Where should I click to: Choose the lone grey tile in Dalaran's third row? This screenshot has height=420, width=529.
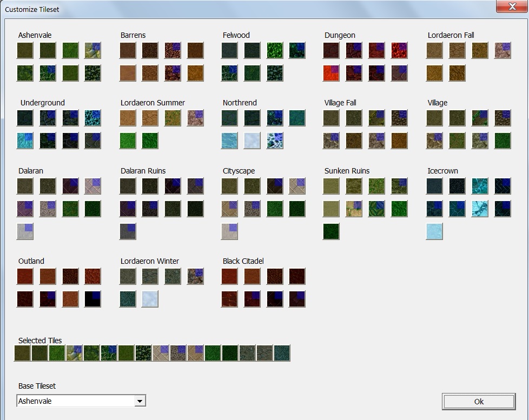click(25, 231)
